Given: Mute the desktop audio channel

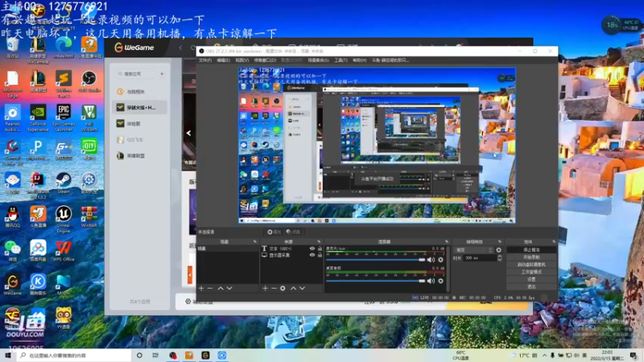Looking at the screenshot, I should tap(431, 281).
